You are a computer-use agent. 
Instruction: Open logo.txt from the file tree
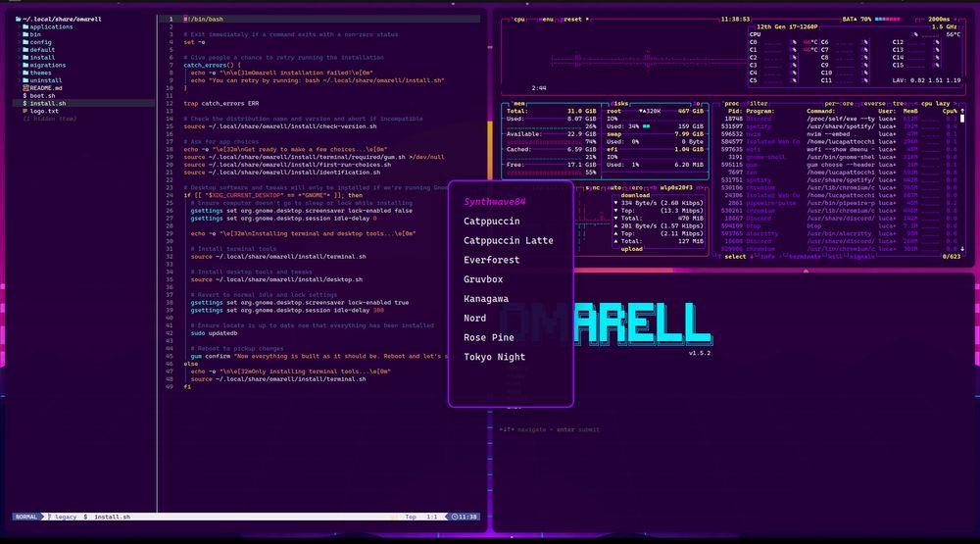click(x=40, y=111)
